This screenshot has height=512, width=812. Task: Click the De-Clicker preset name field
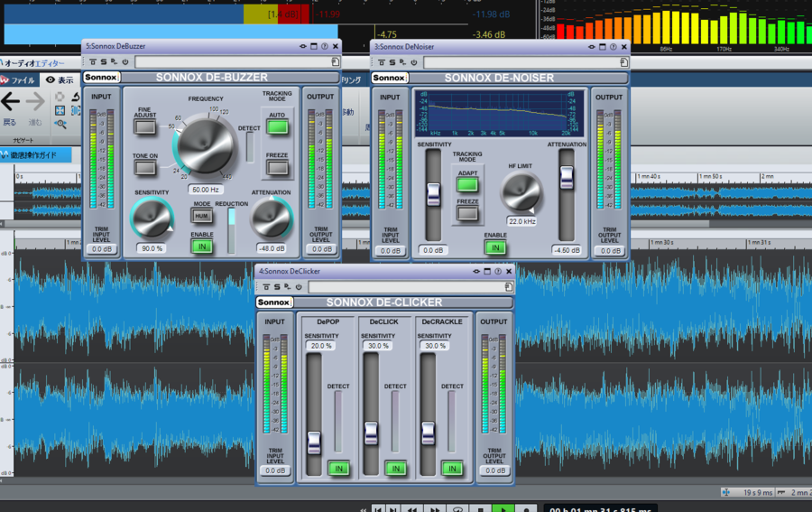411,287
